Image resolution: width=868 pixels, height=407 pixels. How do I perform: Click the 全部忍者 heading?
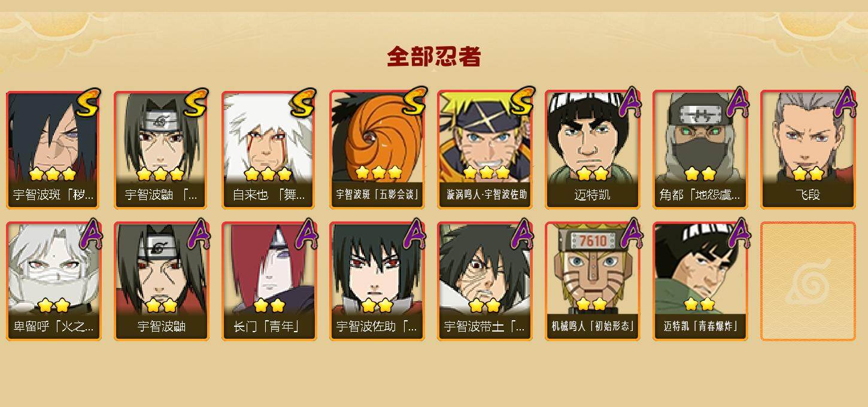coord(434,57)
